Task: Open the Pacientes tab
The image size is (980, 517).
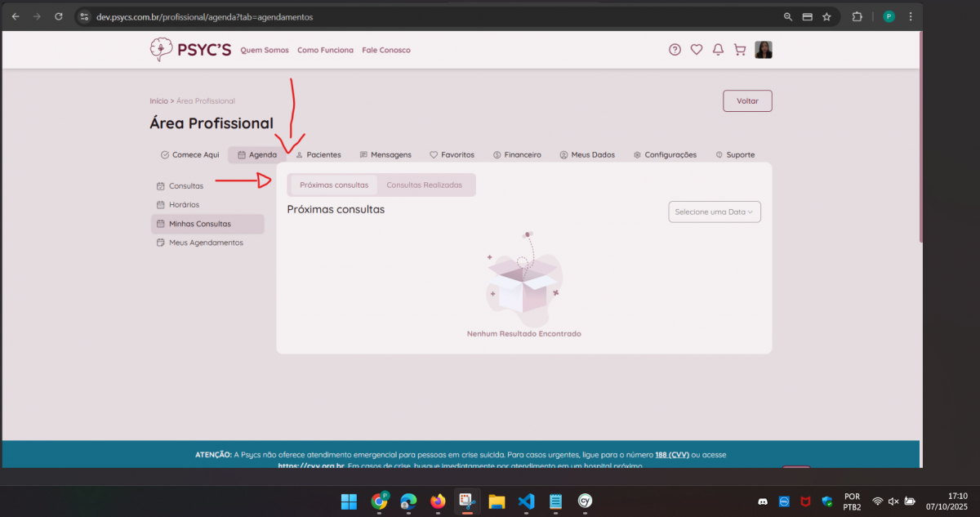Action: (x=318, y=155)
